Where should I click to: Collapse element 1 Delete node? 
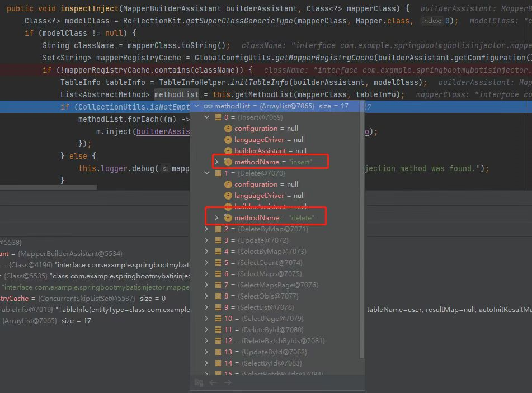(x=206, y=173)
